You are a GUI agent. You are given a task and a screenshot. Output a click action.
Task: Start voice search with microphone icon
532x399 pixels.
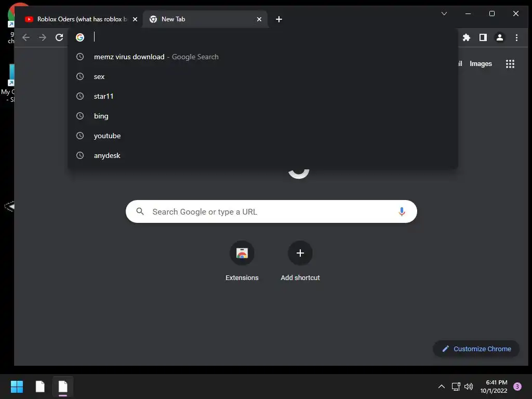click(x=402, y=212)
